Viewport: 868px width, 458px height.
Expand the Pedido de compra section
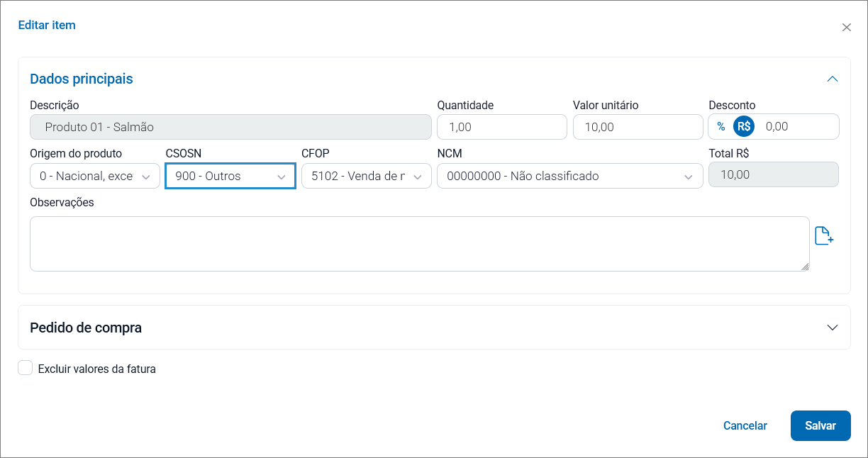[833, 328]
